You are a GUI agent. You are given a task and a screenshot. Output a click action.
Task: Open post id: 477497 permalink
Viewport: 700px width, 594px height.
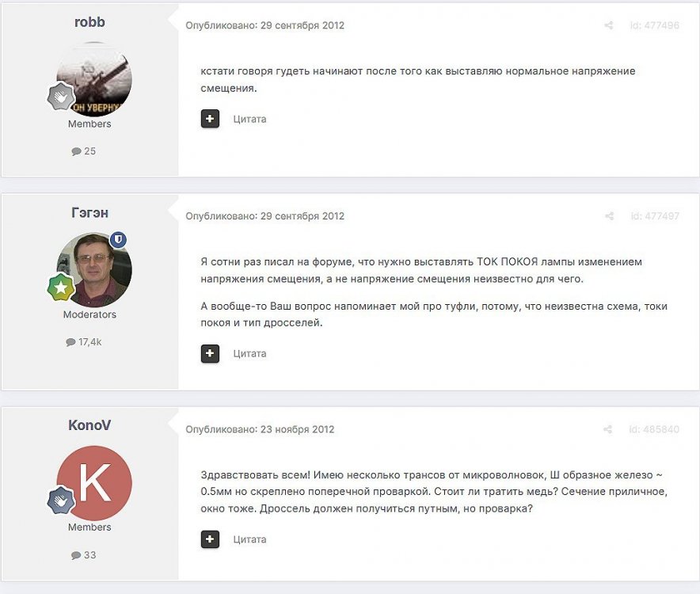click(x=655, y=216)
